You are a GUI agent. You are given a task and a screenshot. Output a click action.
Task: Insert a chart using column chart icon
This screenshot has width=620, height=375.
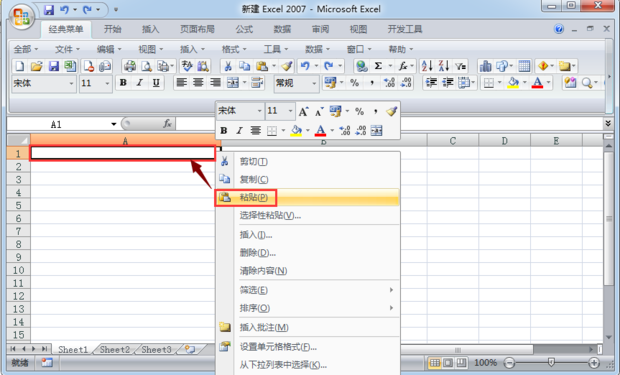[485, 66]
